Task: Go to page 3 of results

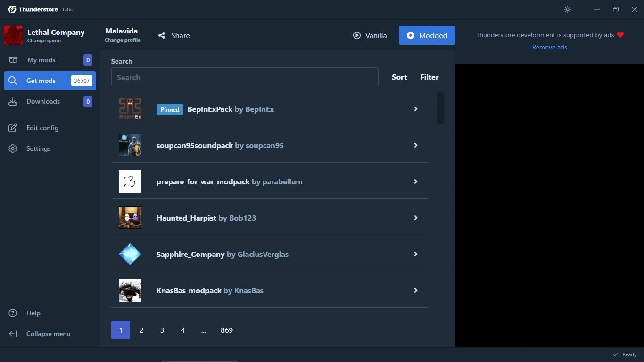Action: [162, 330]
